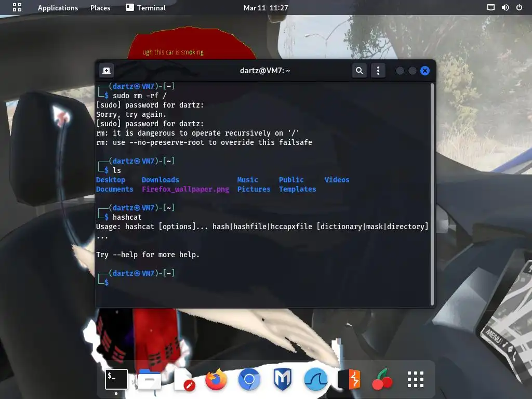Click Firefox_wallpaper.png file name

coord(185,189)
